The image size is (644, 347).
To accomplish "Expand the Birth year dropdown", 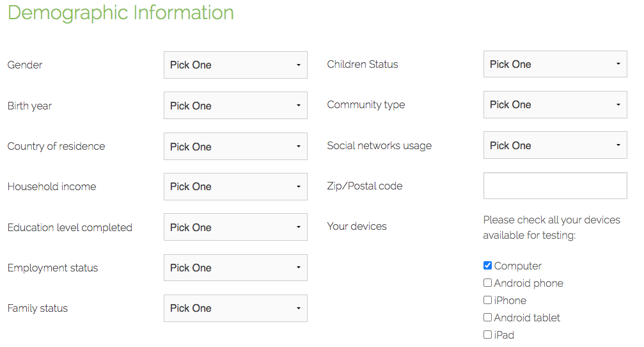I will pos(235,106).
